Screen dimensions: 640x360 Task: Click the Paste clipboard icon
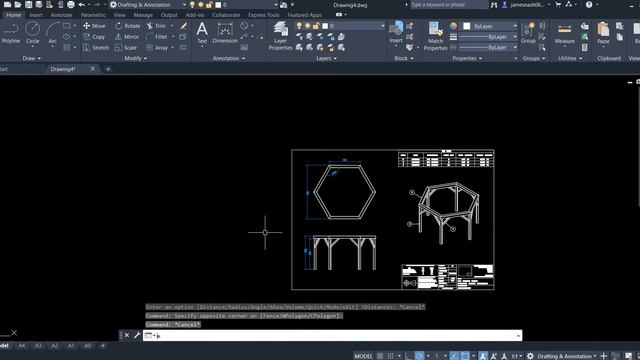click(603, 33)
